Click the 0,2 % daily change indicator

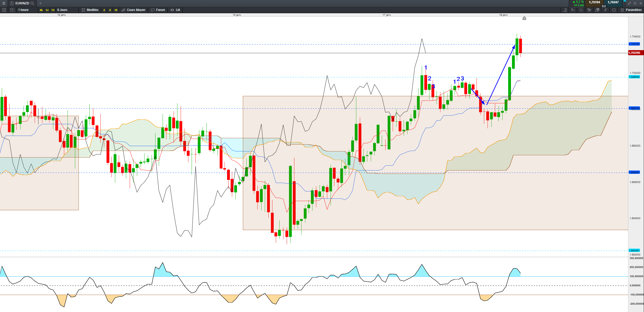click(578, 2)
